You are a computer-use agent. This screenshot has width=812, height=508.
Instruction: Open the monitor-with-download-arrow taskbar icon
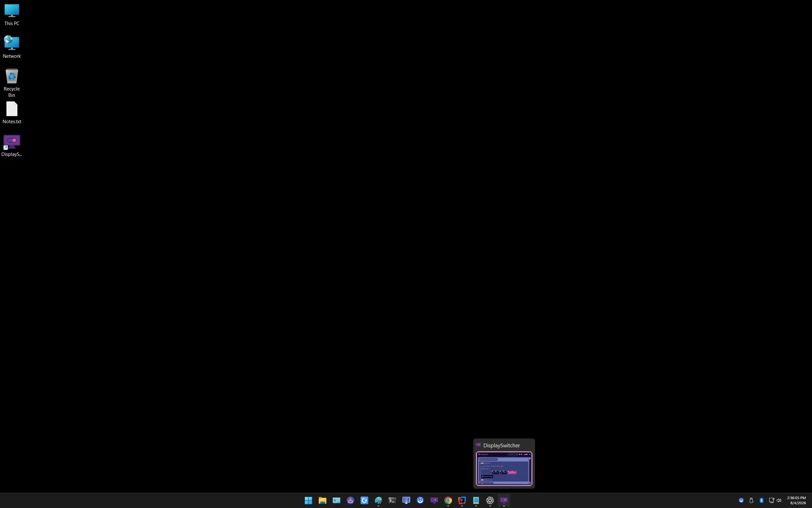click(406, 500)
